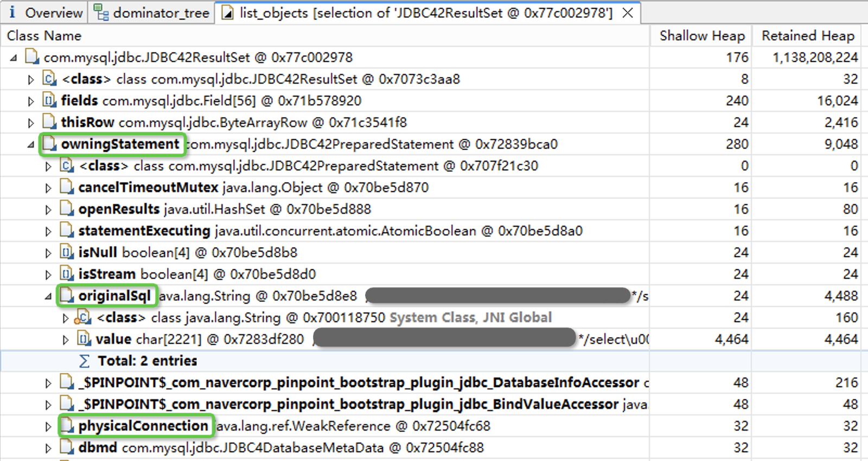
Task: Collapse the root JDBC42ResultSet node
Action: point(14,57)
